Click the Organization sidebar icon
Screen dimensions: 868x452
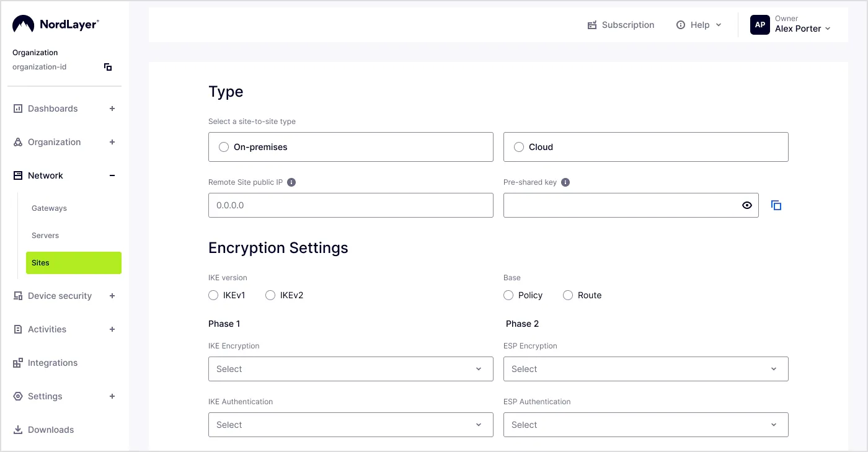[18, 142]
